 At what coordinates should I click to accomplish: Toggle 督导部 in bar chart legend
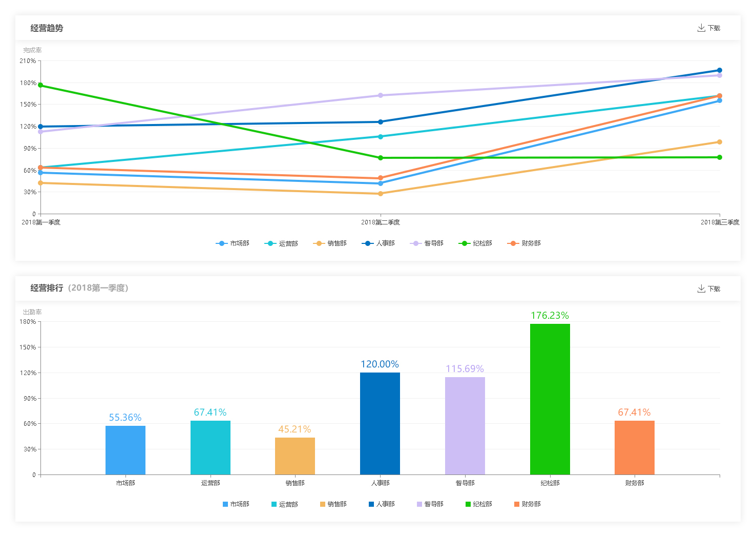coord(430,504)
